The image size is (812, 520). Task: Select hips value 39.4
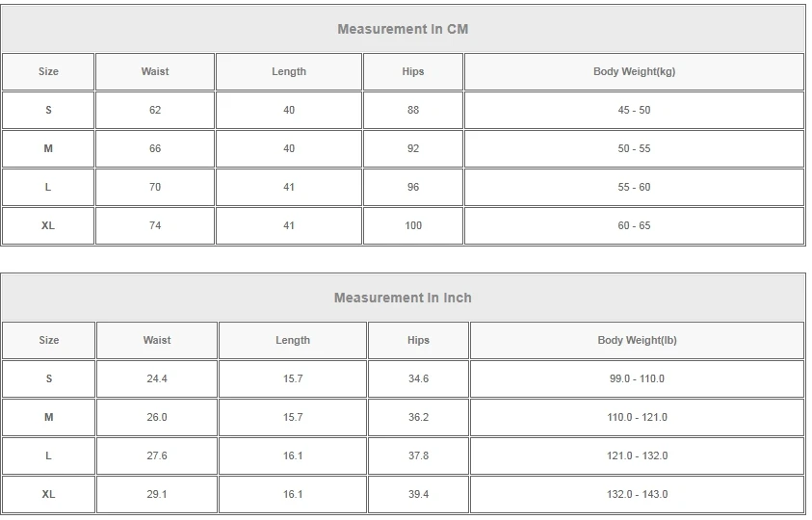tap(418, 495)
